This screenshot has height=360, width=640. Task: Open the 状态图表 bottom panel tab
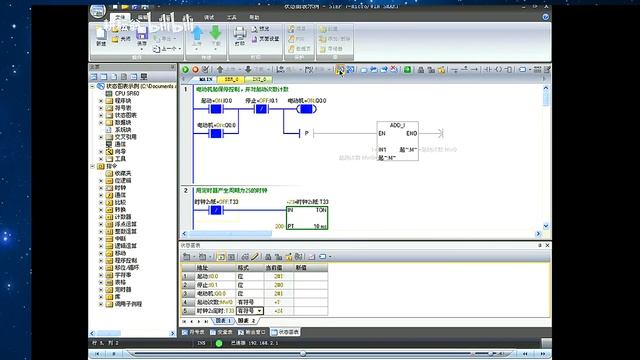(x=285, y=332)
